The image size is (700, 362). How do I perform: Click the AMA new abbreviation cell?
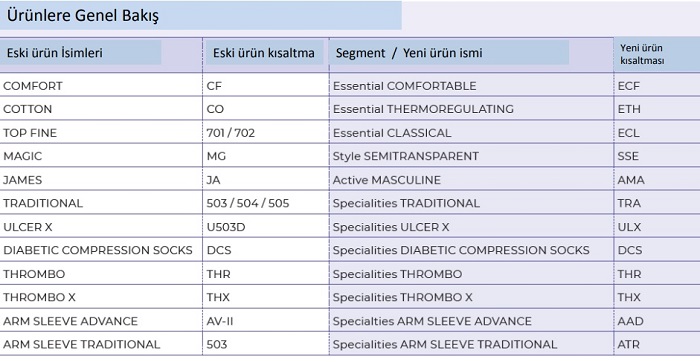(657, 180)
